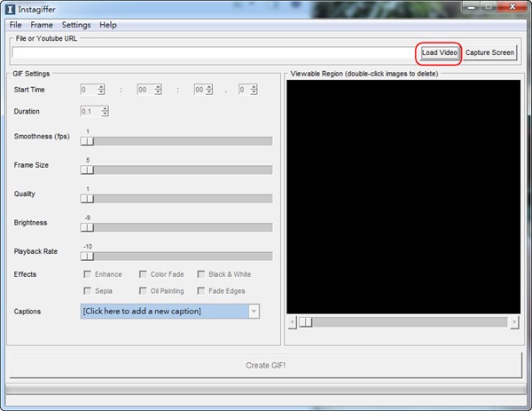Open the Settings menu
The width and height of the screenshot is (532, 411).
pyautogui.click(x=76, y=25)
